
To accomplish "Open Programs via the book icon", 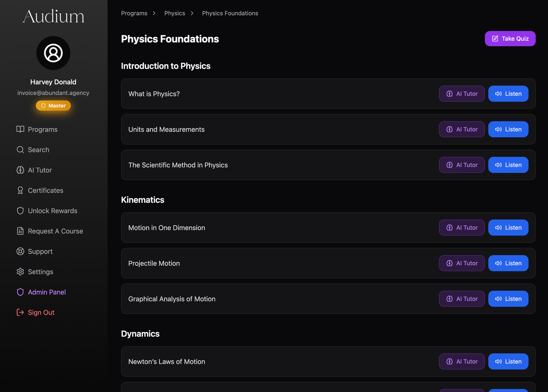I will (x=20, y=129).
